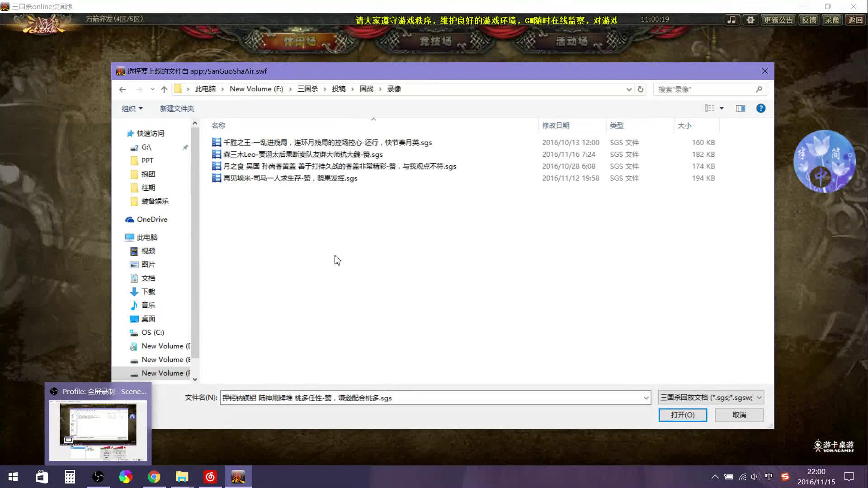Change view with the view layout icon

click(709, 108)
